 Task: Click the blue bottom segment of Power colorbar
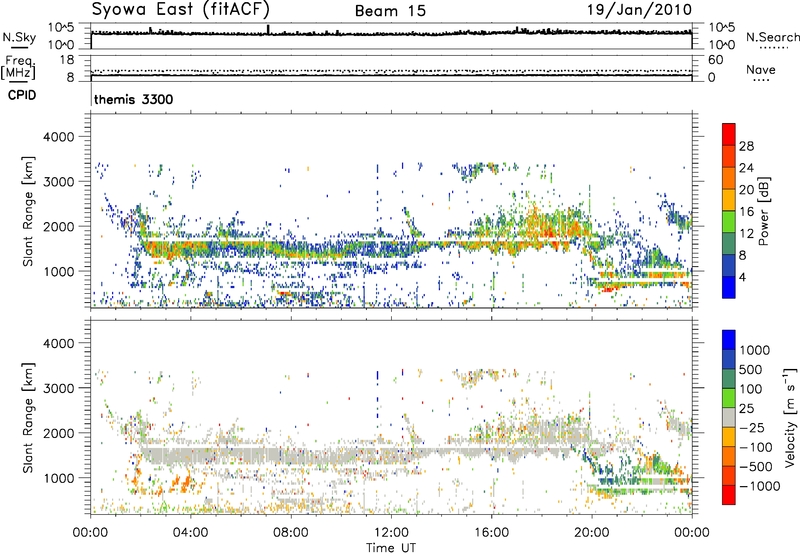click(729, 288)
